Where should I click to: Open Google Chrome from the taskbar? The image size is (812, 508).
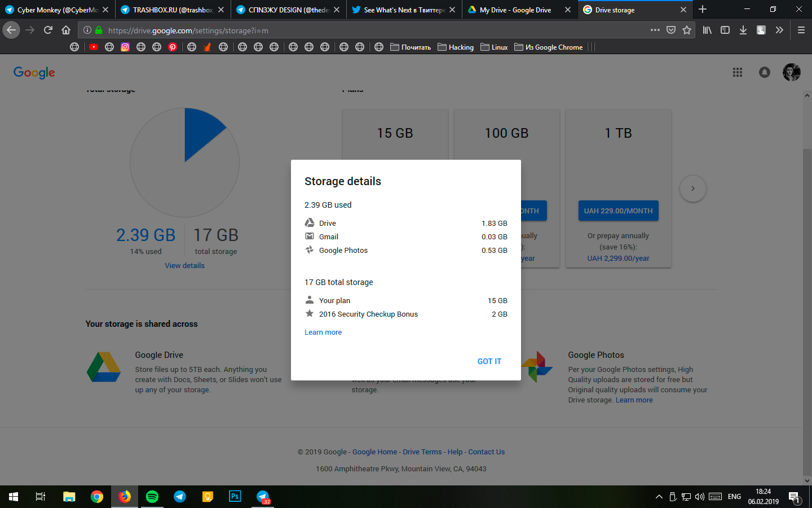97,497
